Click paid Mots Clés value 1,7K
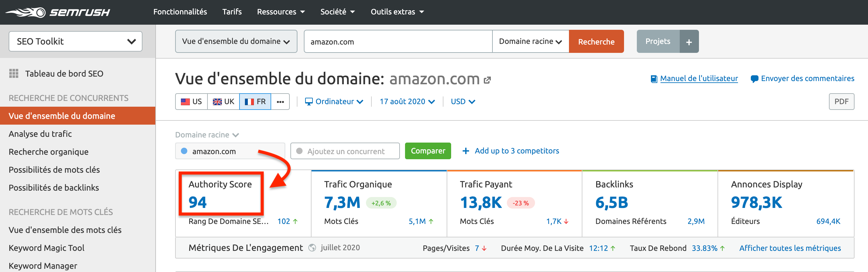Viewport: 868px width, 272px height. click(554, 221)
